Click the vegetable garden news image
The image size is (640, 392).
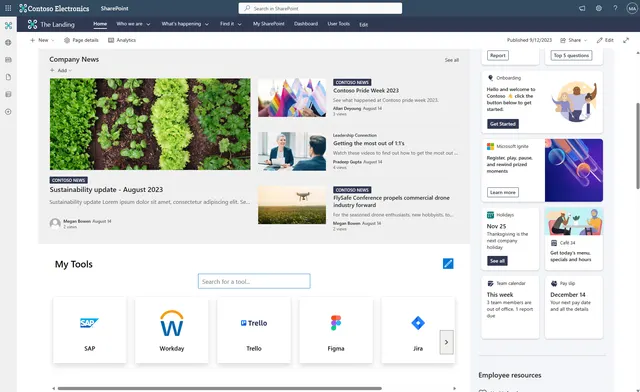coord(150,124)
